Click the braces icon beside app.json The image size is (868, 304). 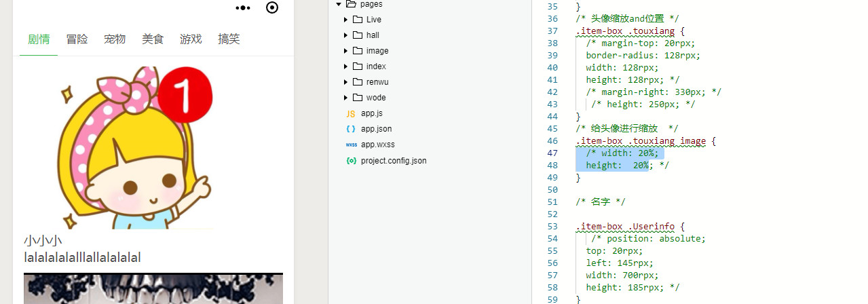pyautogui.click(x=351, y=129)
